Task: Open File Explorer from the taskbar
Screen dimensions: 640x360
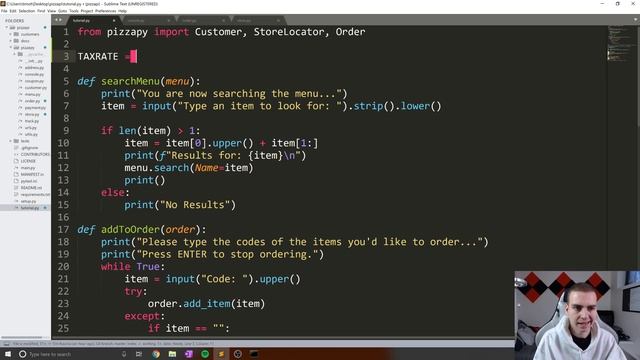Action: 172,354
